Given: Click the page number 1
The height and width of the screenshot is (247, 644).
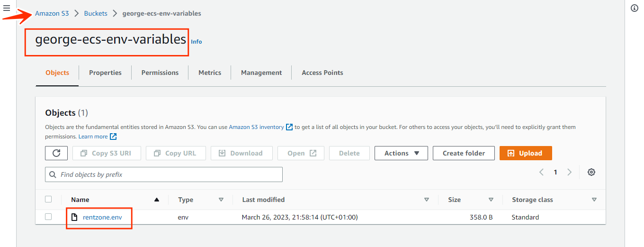Looking at the screenshot, I should (555, 172).
